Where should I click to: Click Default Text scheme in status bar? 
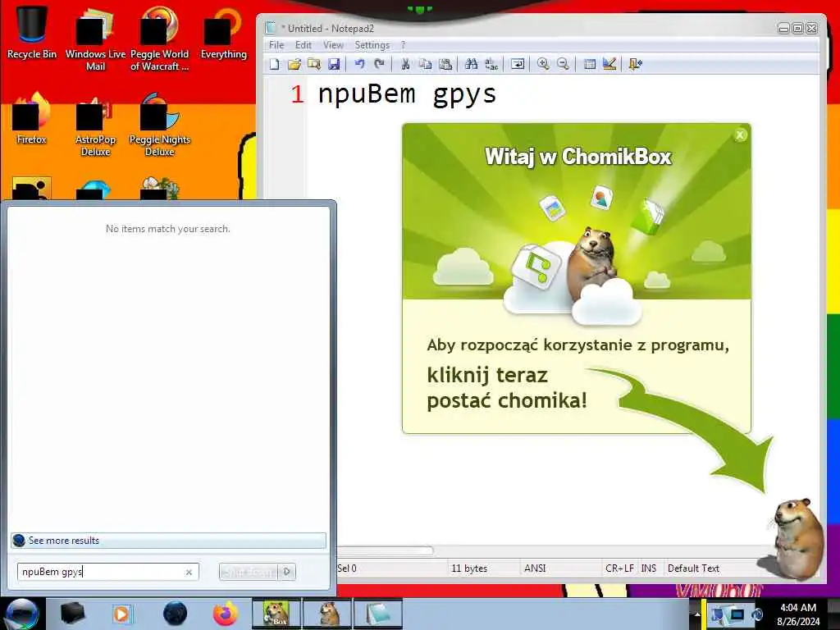[x=693, y=568]
